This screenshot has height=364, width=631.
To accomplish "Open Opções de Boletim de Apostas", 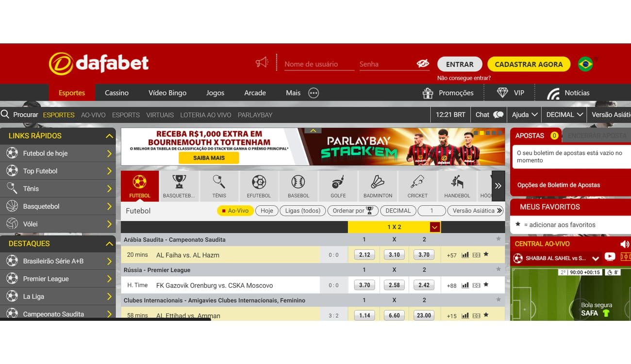I will click(x=558, y=185).
